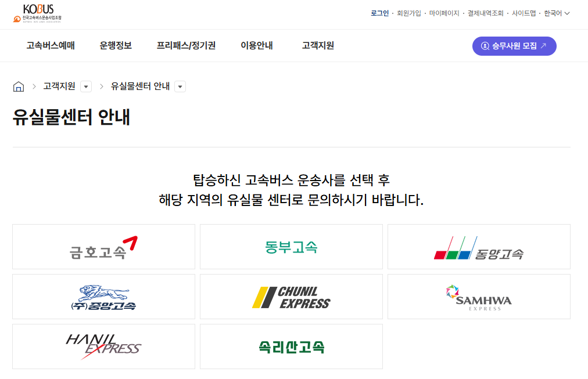Select the Dongbu Express (동부고속) company logo

coord(291,246)
